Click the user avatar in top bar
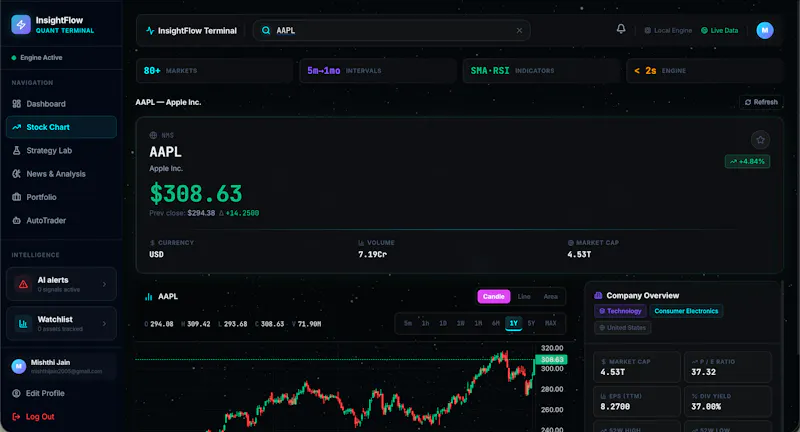Screen dimensions: 800x432 (764, 31)
